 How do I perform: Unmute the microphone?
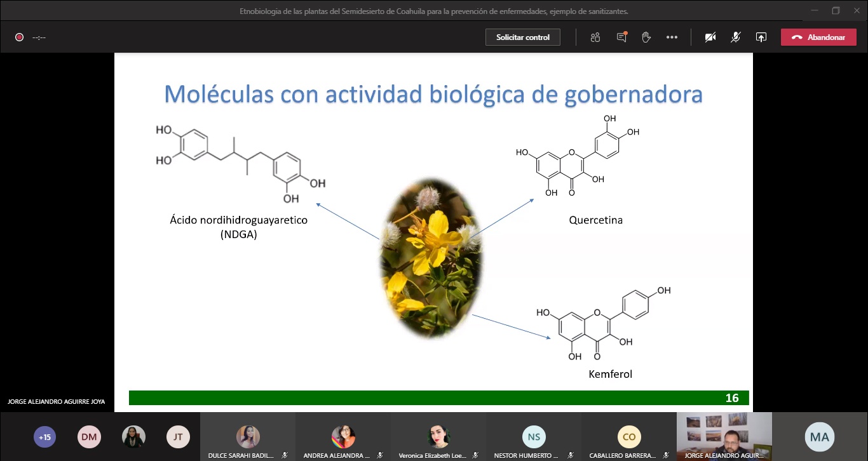pyautogui.click(x=735, y=37)
